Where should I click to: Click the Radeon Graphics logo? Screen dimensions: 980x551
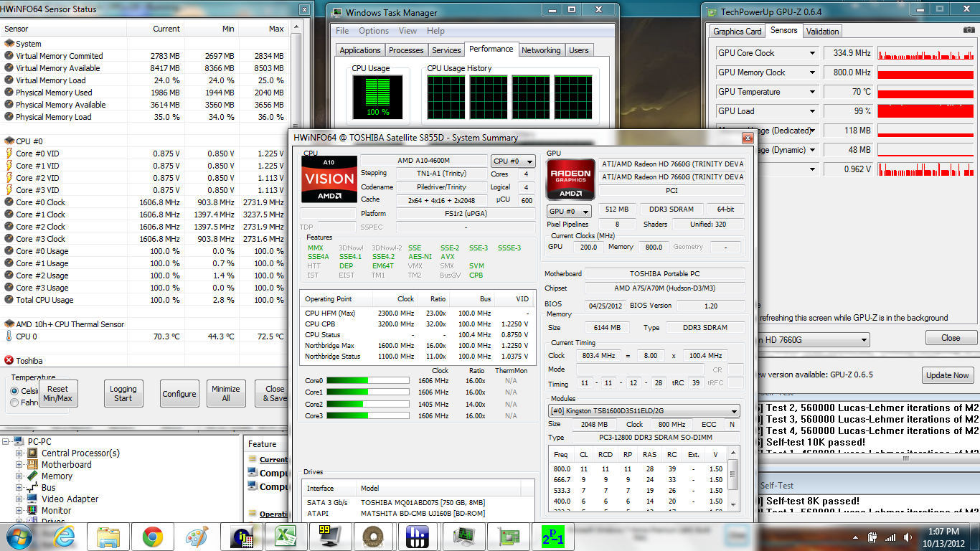571,179
